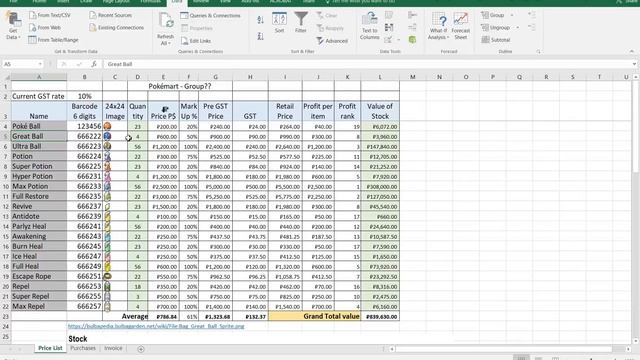Select the Max Potion name cell
640x360 pixels.
[39, 187]
